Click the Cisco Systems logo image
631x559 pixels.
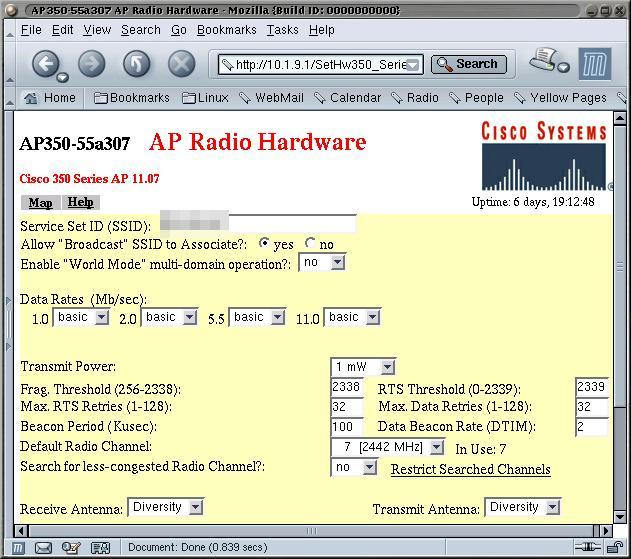pos(544,156)
